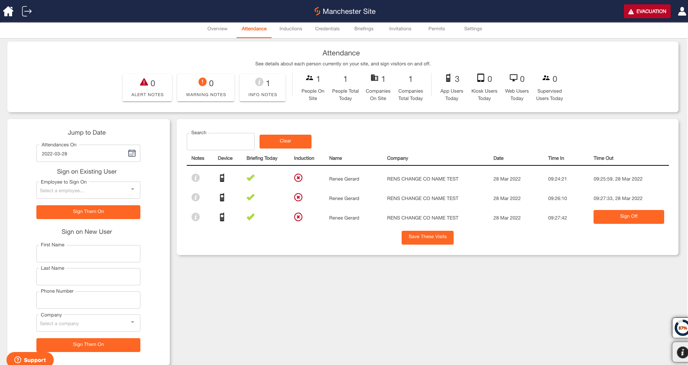Open the Settings tab
This screenshot has width=688, height=365.
pos(473,29)
